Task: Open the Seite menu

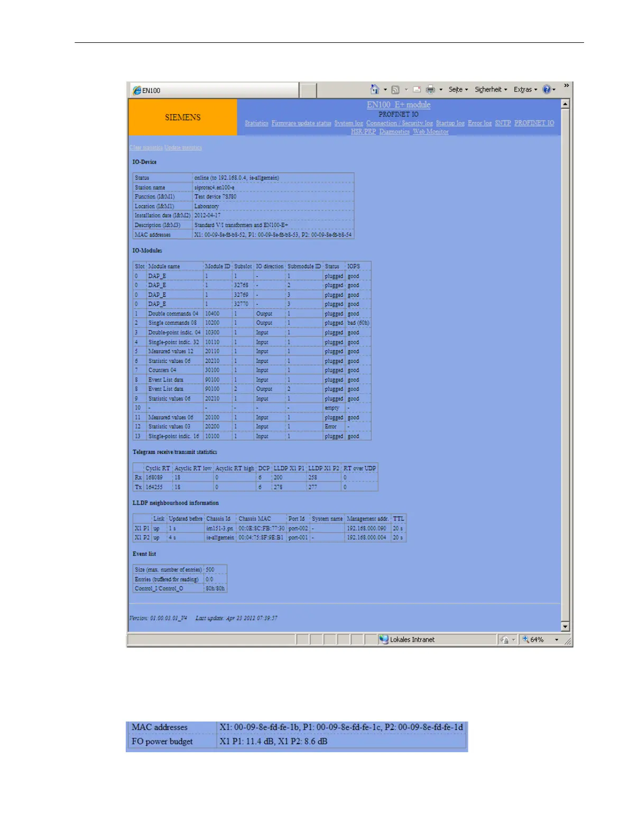Action: point(458,90)
